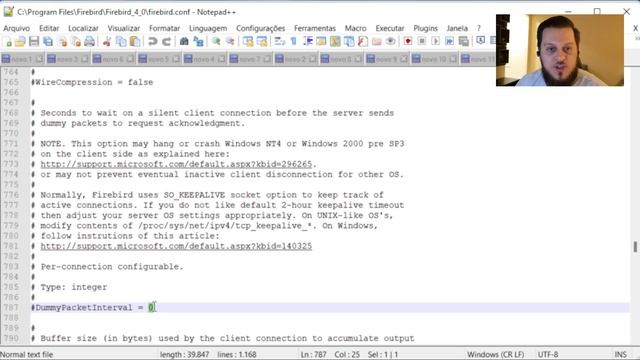The width and height of the screenshot is (640, 360).
Task: Start macro recording with red dot icon
Action: [408, 41]
